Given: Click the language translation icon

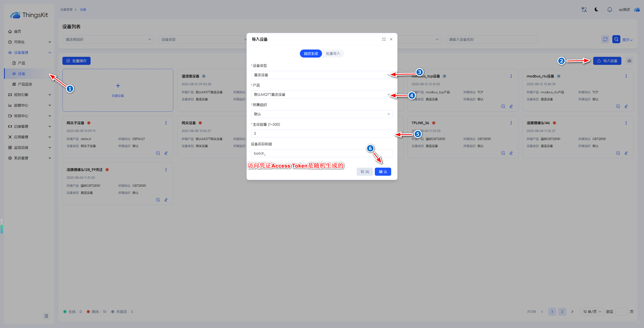Looking at the screenshot, I should 584,10.
